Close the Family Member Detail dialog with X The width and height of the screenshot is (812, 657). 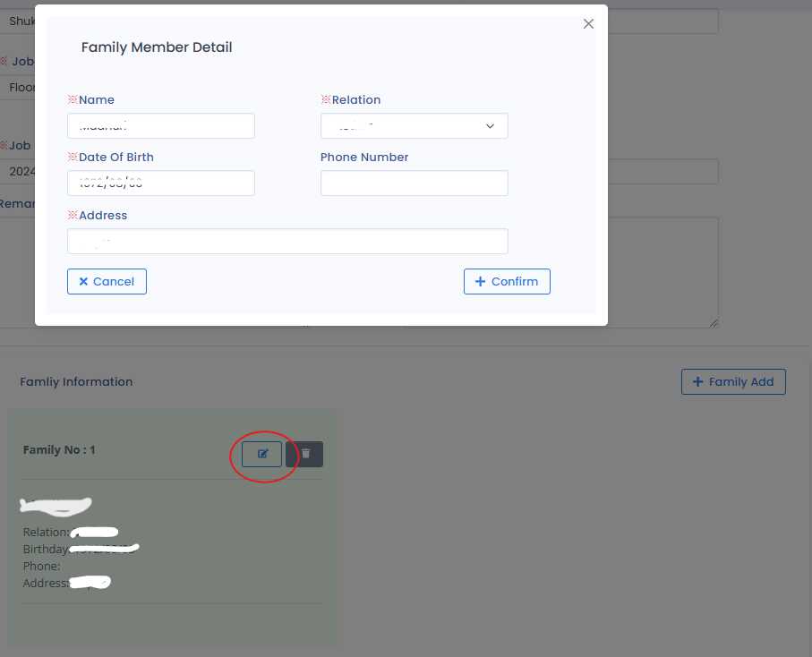click(x=588, y=24)
